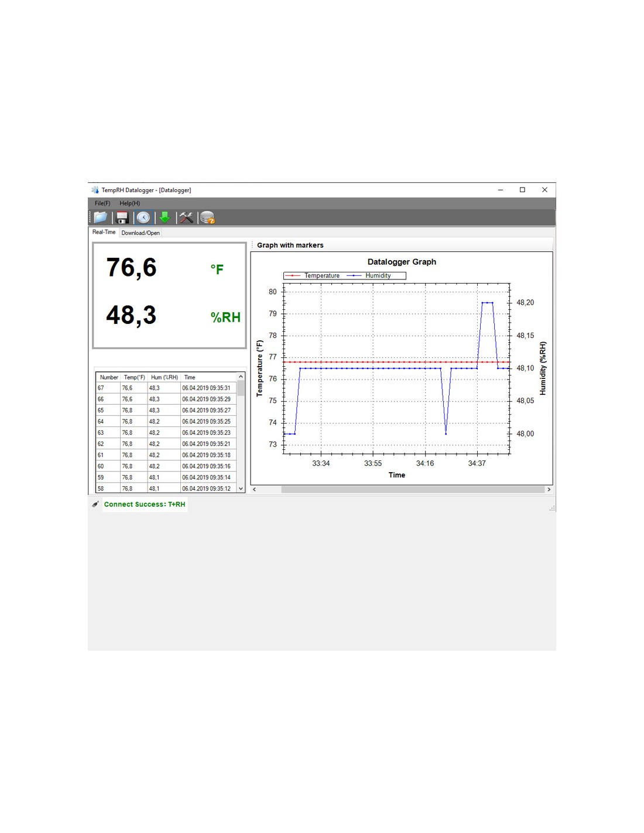Click the connection plug icon in status bar

coord(95,504)
